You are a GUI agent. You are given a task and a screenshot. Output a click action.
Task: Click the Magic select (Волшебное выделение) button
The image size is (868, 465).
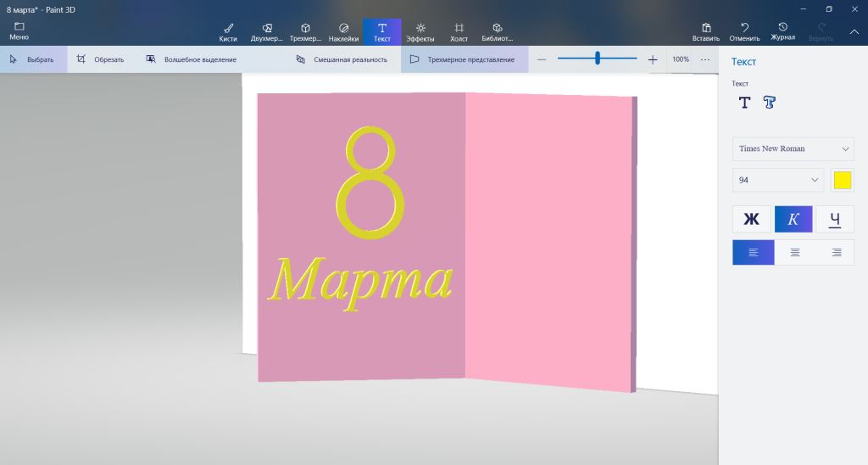click(192, 59)
